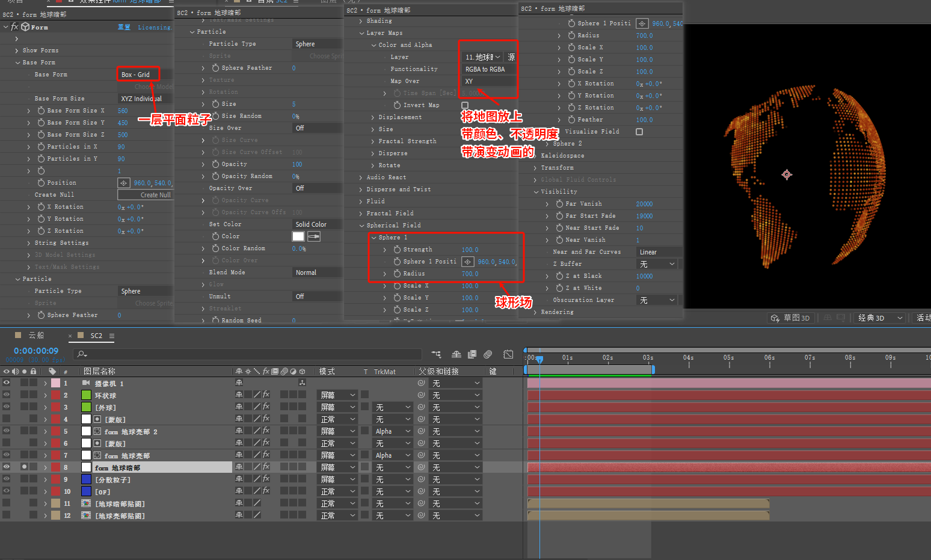Click stopwatch for Z at Black
931x560 pixels.
point(559,276)
